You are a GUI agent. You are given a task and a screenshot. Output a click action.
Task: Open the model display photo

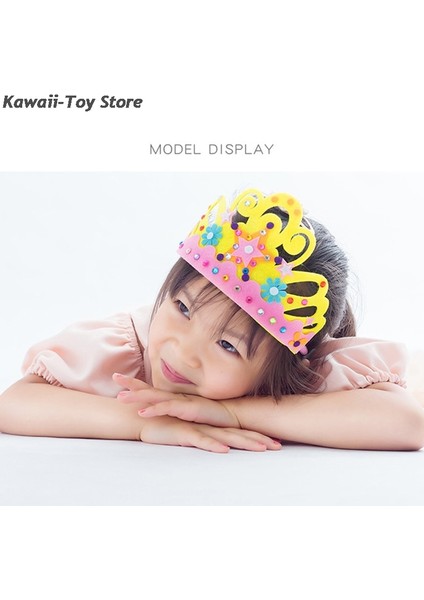(x=212, y=339)
